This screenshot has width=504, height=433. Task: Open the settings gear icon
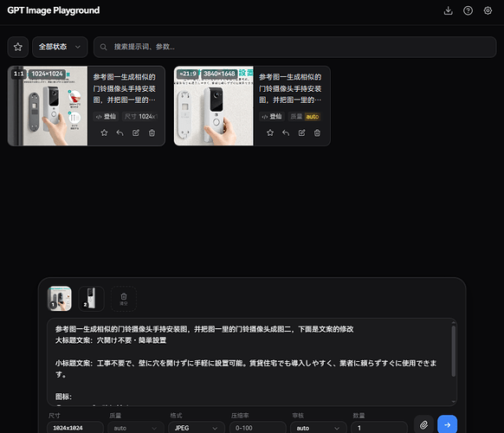click(x=488, y=10)
